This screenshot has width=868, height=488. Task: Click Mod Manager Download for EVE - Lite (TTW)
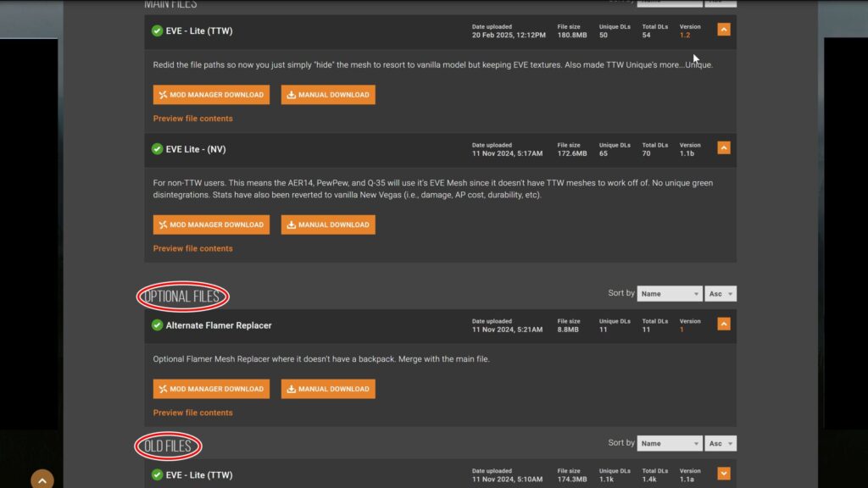tap(211, 95)
